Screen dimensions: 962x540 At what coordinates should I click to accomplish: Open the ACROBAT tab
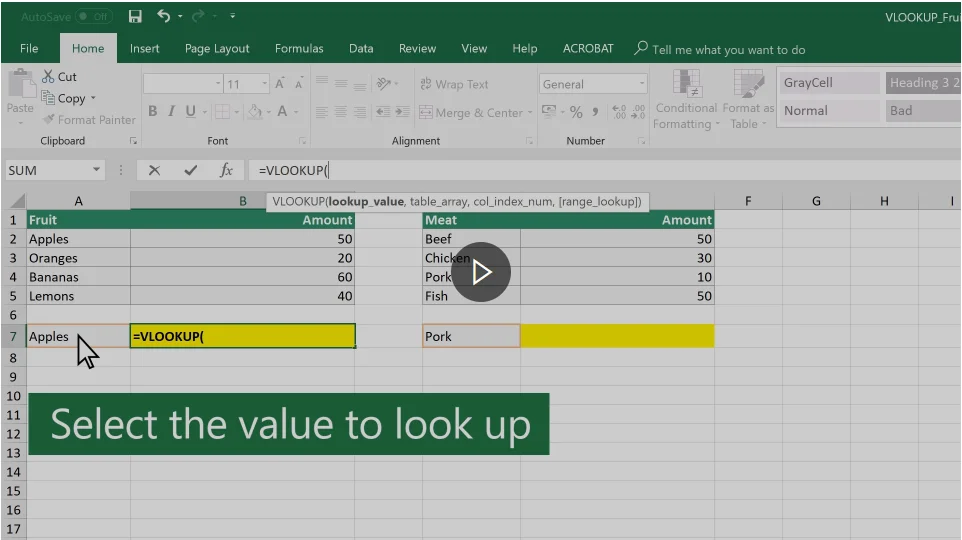(588, 48)
